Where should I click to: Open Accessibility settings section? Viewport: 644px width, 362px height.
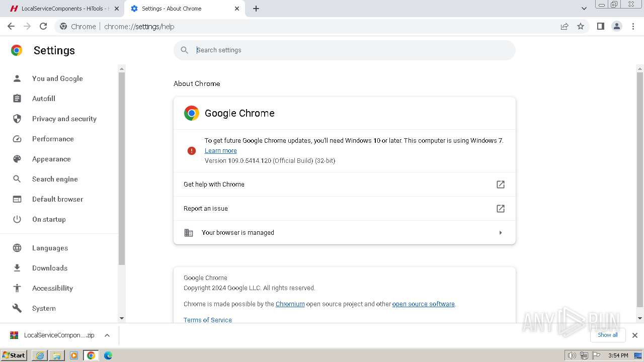point(52,288)
